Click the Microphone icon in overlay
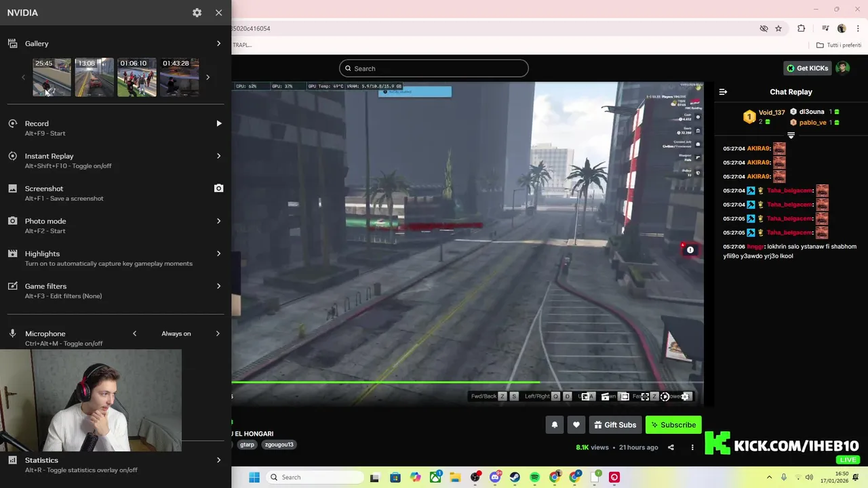The width and height of the screenshot is (868, 488). [12, 333]
